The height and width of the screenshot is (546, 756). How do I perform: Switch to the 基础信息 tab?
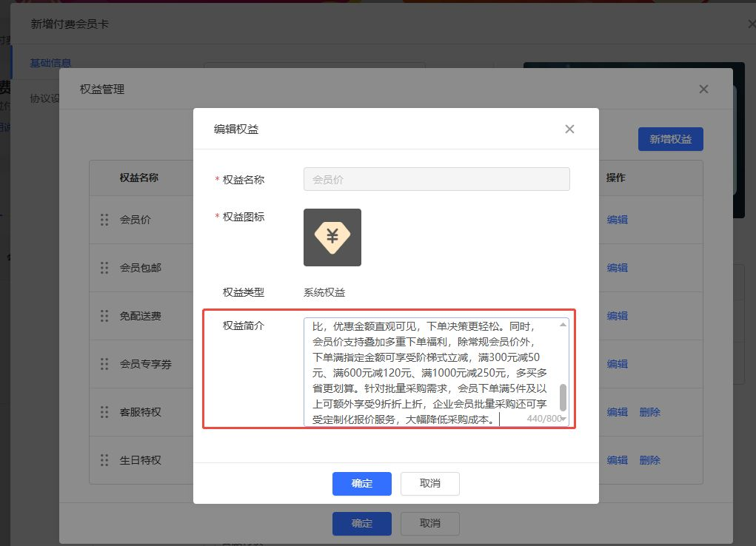pos(50,64)
